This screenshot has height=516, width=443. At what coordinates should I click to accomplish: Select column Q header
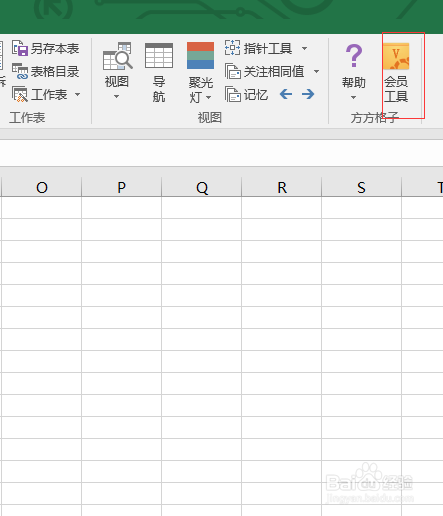[202, 187]
